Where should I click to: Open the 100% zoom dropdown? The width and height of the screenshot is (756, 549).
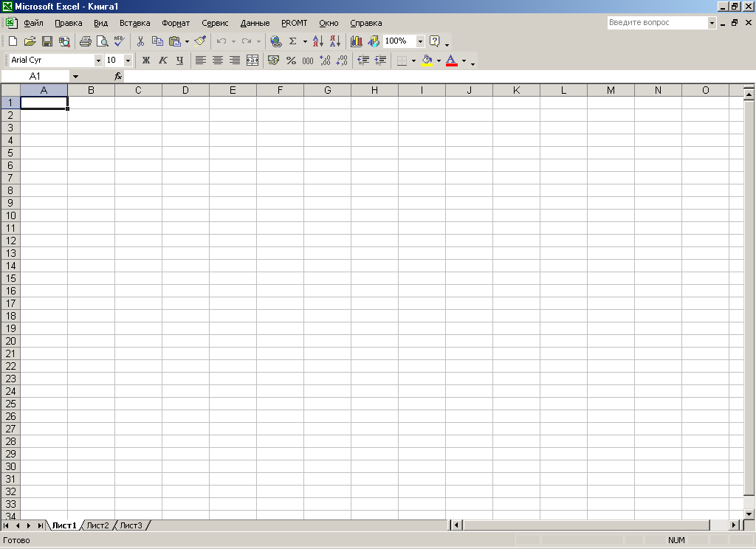click(420, 41)
